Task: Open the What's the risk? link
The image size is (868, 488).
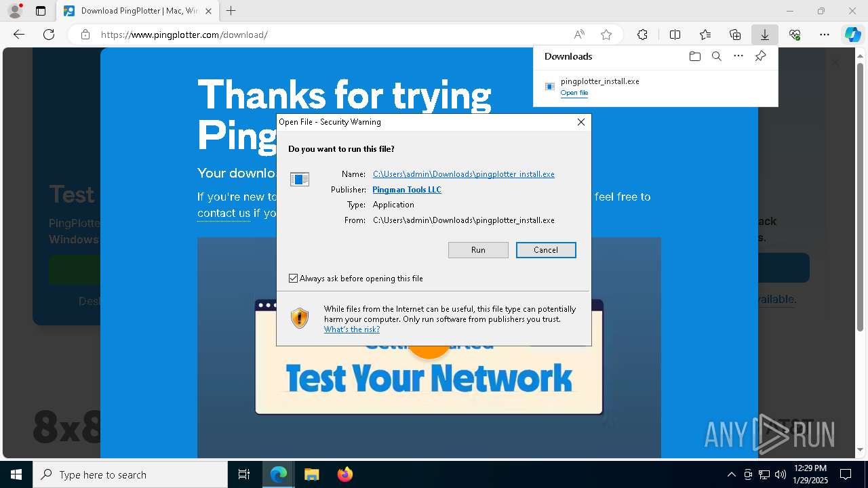Action: 352,329
